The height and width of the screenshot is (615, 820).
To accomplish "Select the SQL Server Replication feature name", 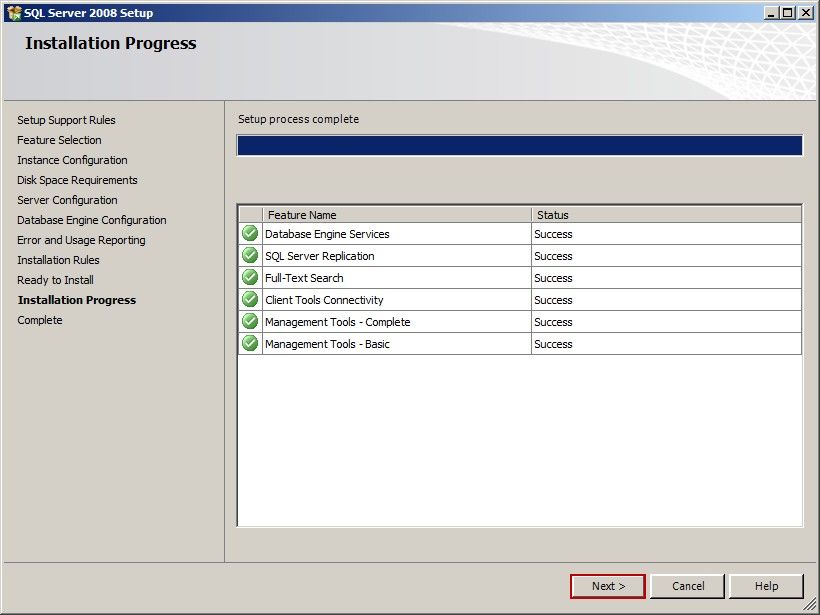I will point(320,256).
